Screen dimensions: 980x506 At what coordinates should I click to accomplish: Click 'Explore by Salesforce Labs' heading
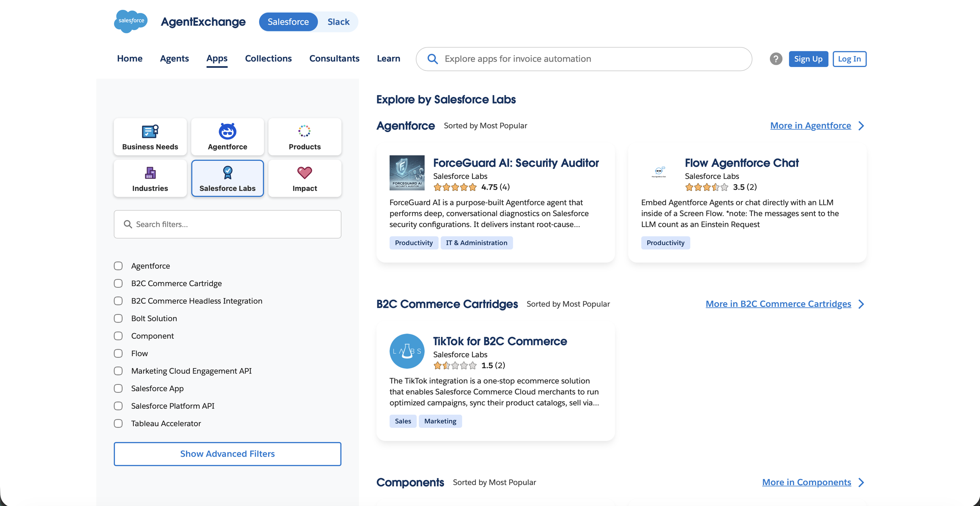(x=446, y=100)
